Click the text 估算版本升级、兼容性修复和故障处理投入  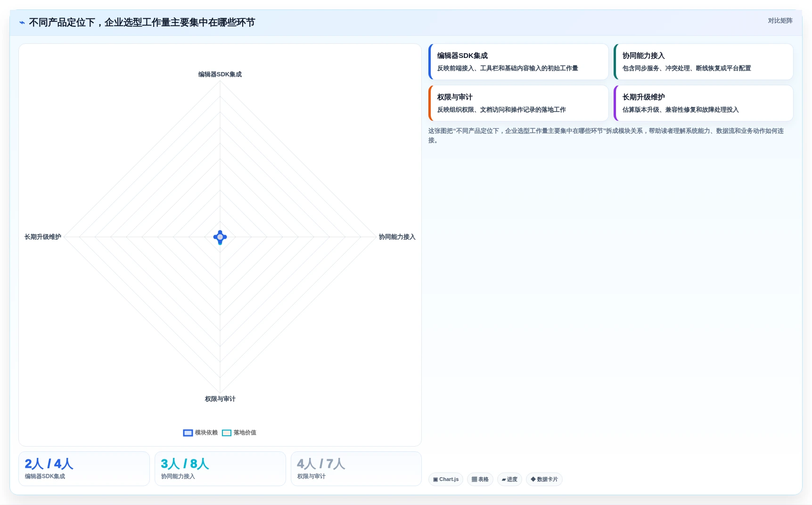tap(681, 110)
